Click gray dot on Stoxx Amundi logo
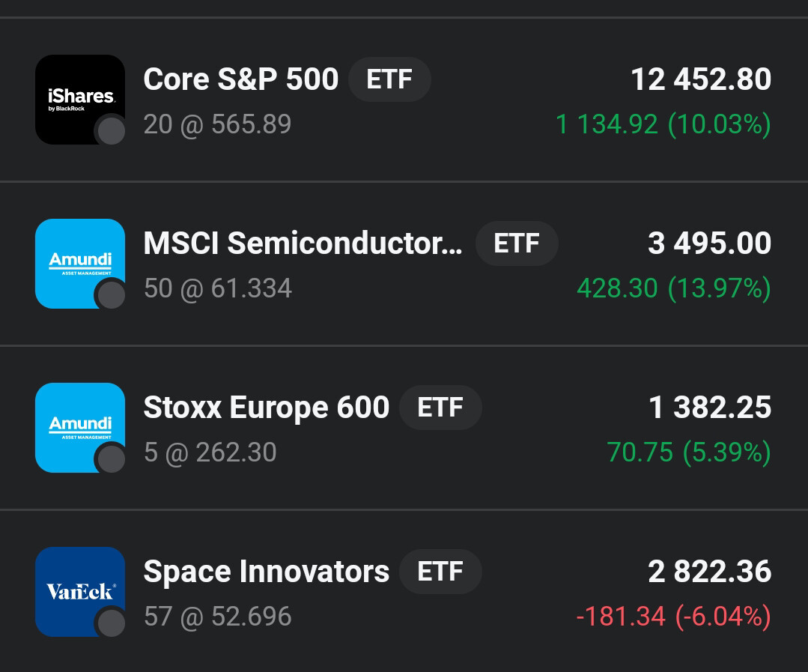 coord(112,459)
